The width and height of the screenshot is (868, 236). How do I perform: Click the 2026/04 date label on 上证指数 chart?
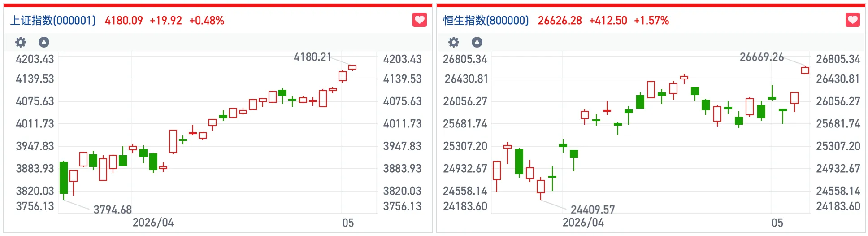(153, 223)
